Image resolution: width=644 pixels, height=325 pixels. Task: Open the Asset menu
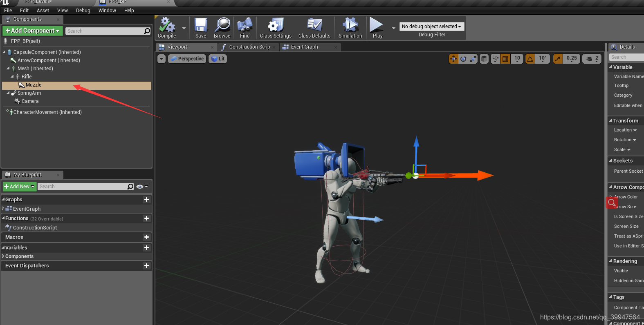43,11
